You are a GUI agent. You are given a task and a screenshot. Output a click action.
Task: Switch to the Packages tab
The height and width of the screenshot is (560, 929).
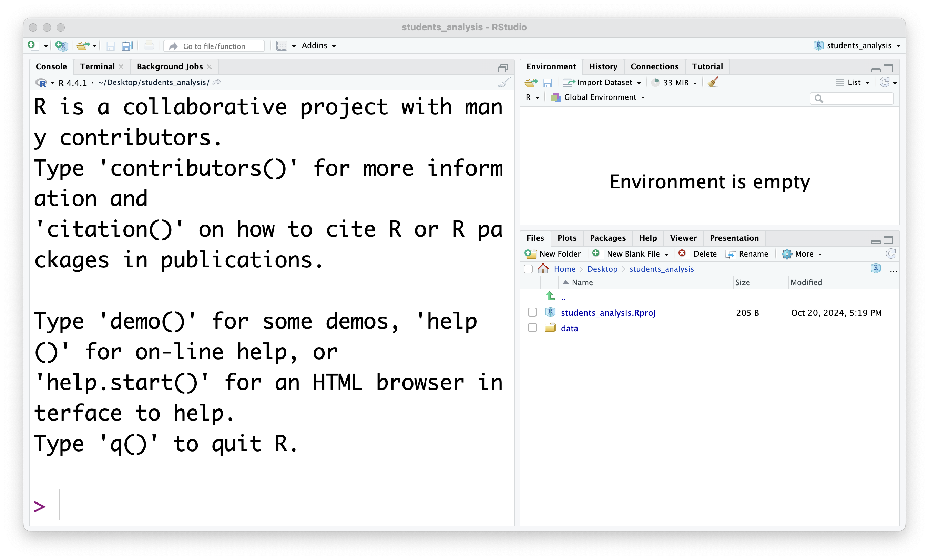pyautogui.click(x=608, y=238)
